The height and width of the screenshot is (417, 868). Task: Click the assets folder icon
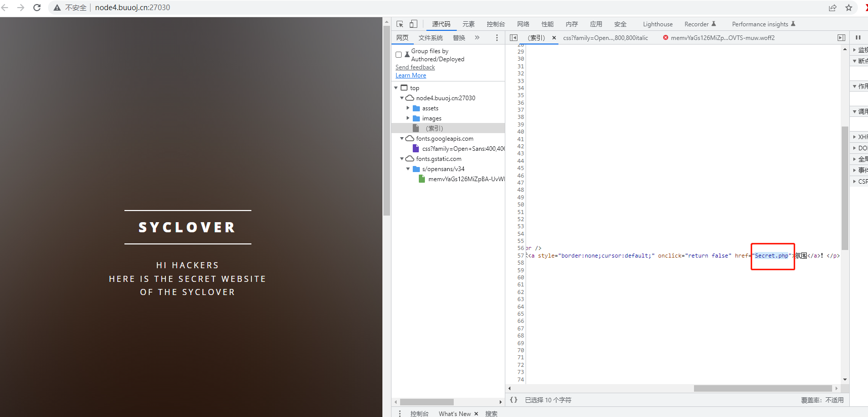point(416,108)
